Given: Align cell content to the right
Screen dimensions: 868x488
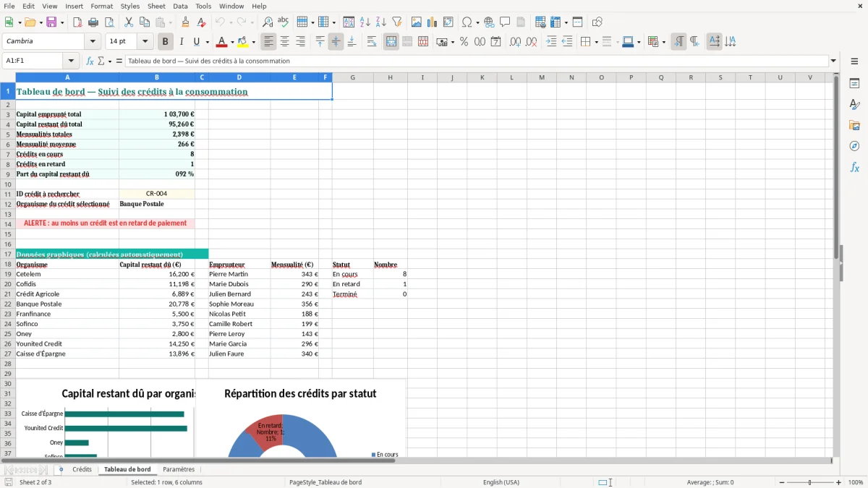Looking at the screenshot, I should click(300, 42).
